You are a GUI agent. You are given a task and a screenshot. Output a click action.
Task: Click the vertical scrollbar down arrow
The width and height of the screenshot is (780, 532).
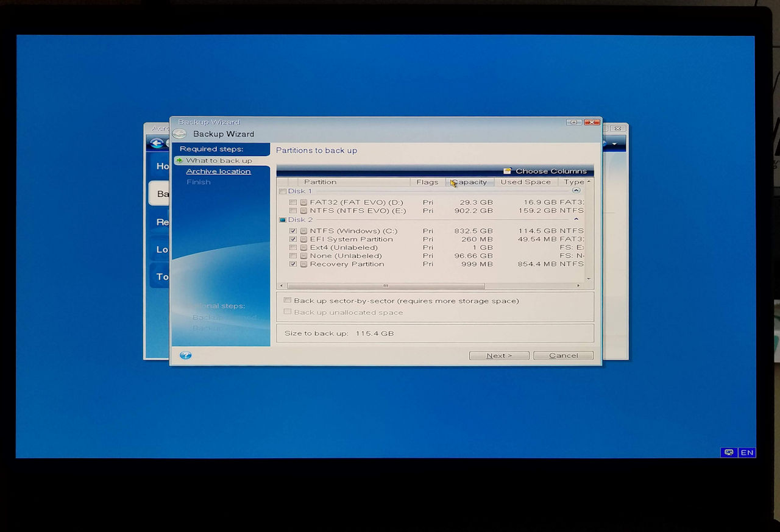tap(589, 278)
